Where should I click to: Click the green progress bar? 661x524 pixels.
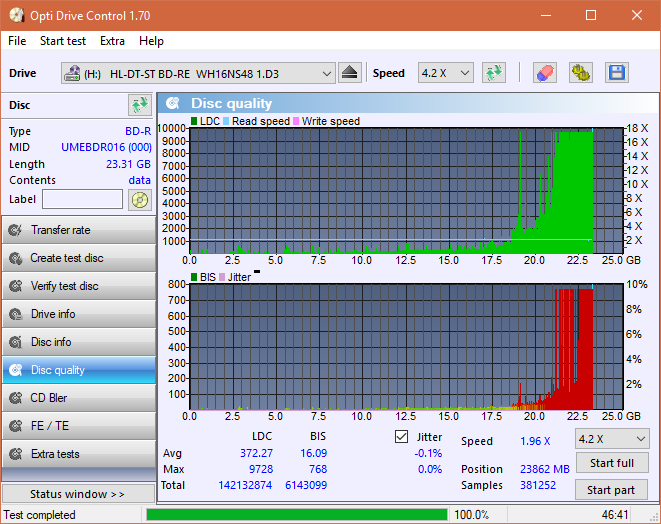(x=296, y=515)
